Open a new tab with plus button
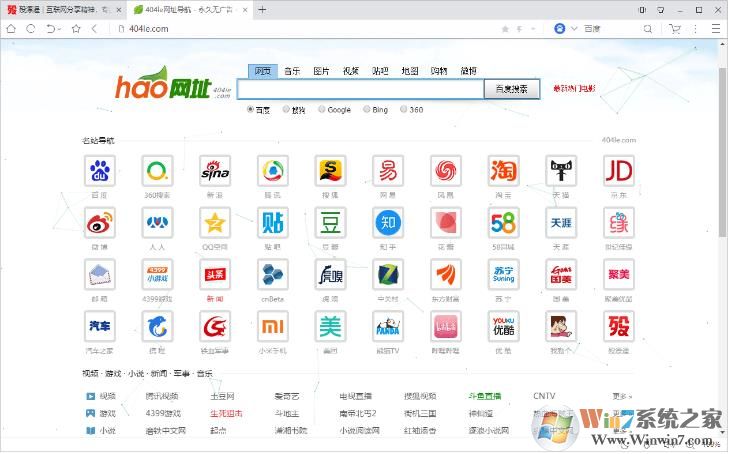Image resolution: width=729 pixels, height=454 pixels. (262, 10)
